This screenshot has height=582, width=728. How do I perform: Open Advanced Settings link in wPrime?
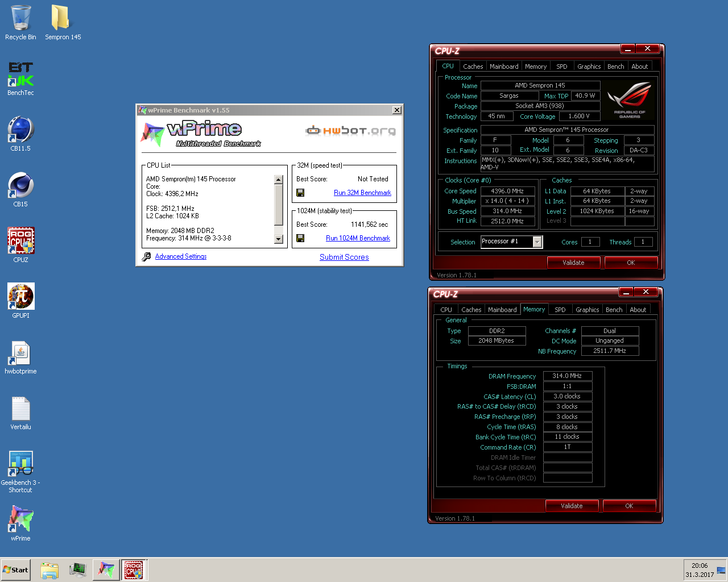coord(181,256)
